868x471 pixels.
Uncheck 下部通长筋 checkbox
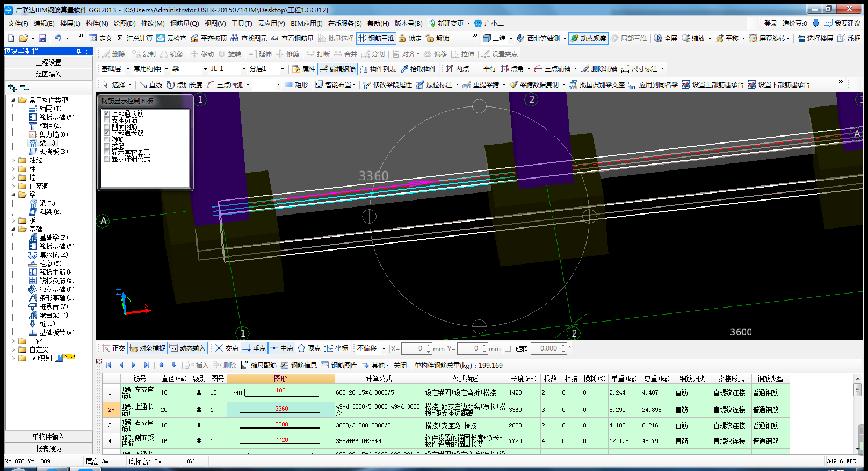click(106, 133)
